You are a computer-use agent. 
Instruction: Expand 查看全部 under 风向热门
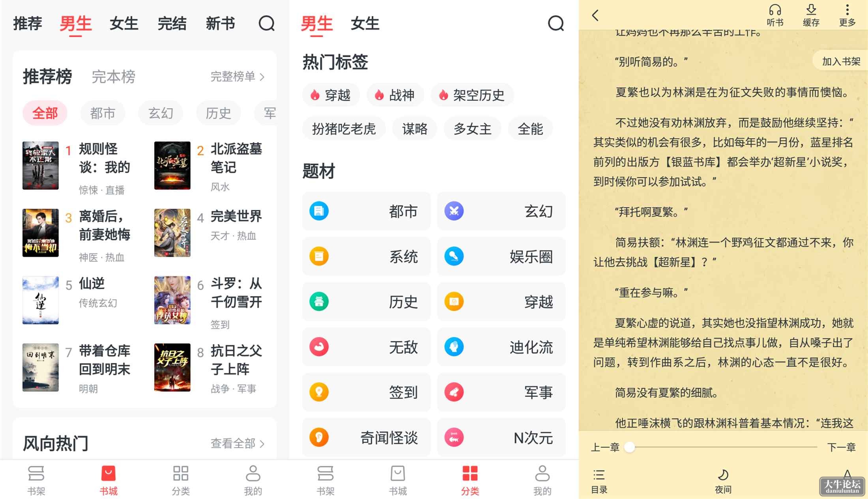pos(238,443)
